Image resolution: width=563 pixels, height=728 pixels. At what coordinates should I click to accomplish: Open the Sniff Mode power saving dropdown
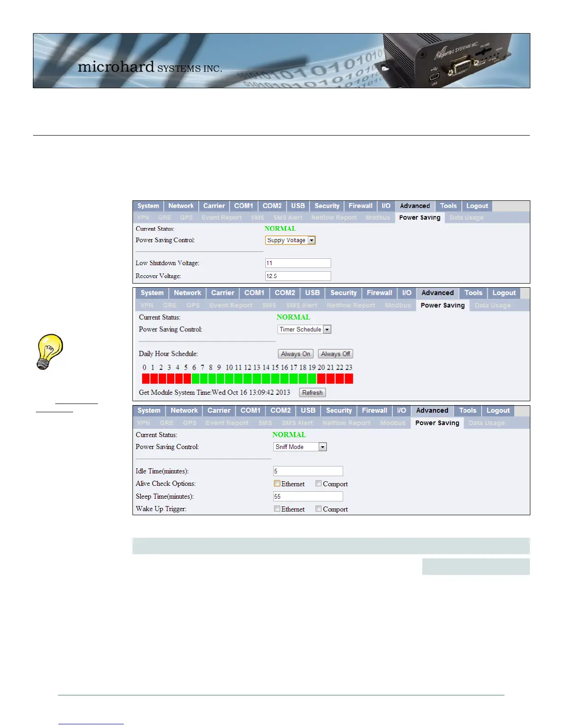click(300, 447)
